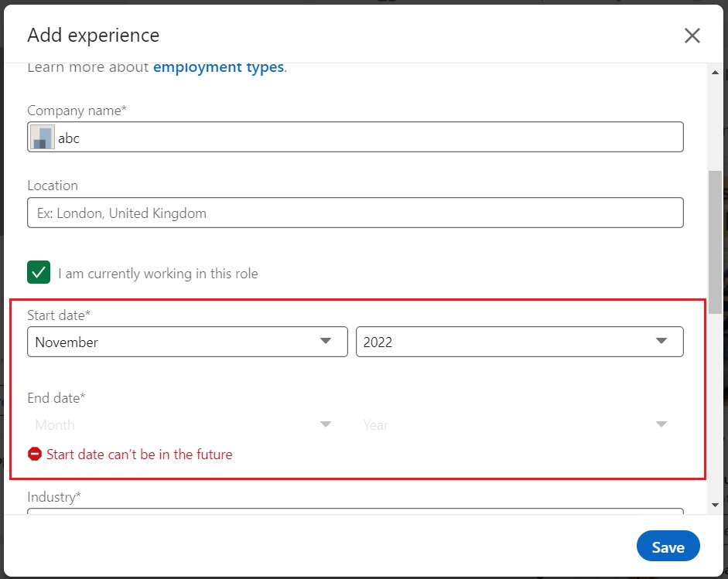Click the vertical scrollbar thumb

(715, 242)
